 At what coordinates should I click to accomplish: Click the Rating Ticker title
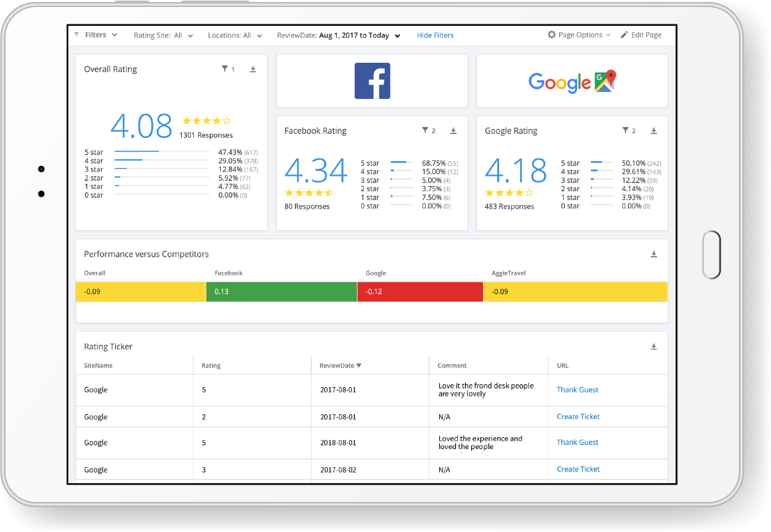107,346
